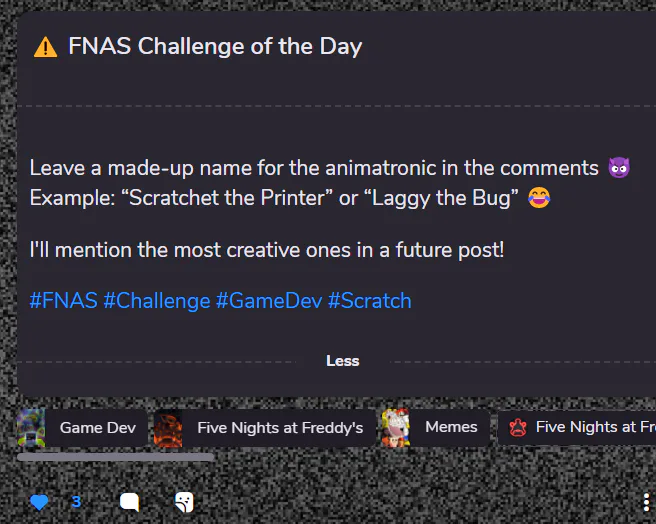The height and width of the screenshot is (524, 656).
Task: Open the #Challenge hashtag link
Action: click(x=156, y=301)
